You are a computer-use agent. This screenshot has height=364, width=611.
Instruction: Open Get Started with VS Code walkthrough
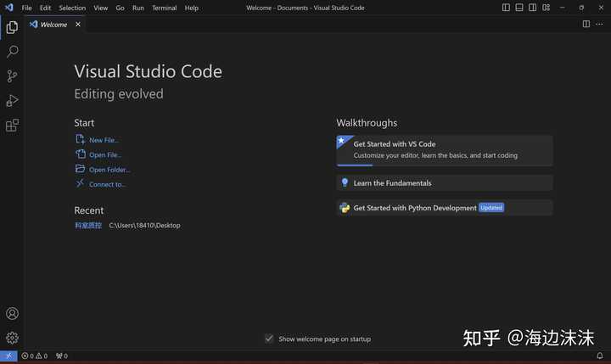[x=445, y=150]
